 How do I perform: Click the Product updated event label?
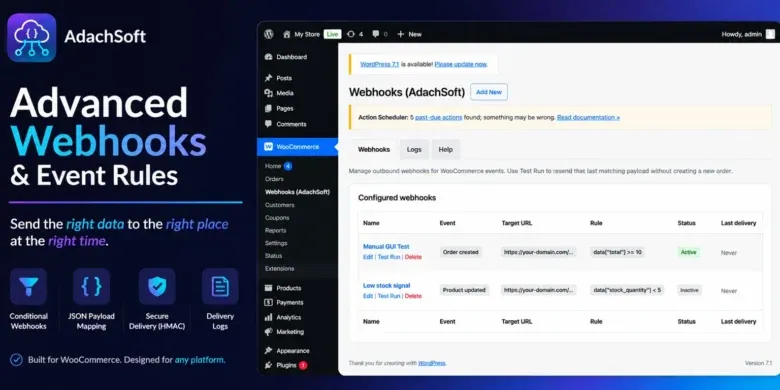tap(465, 290)
